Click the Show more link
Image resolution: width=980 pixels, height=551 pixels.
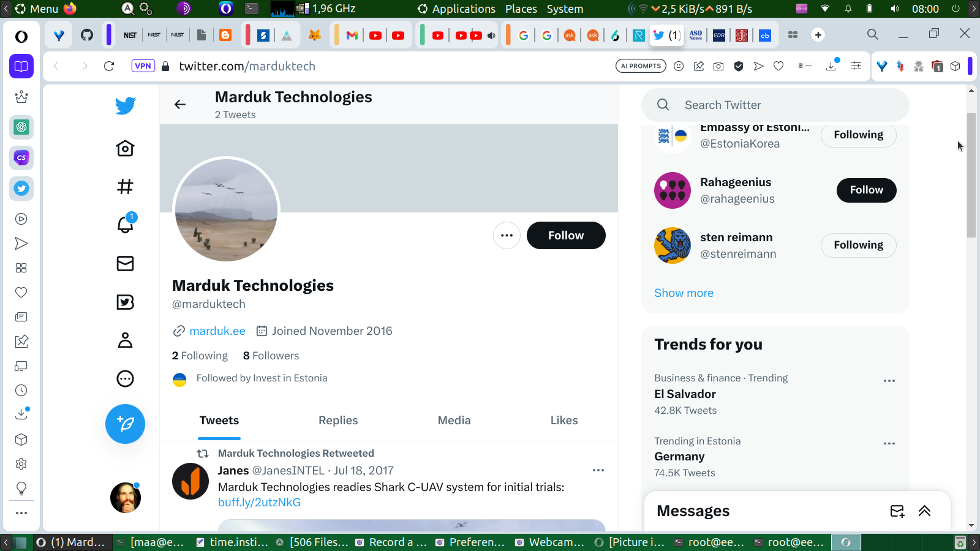click(x=684, y=293)
